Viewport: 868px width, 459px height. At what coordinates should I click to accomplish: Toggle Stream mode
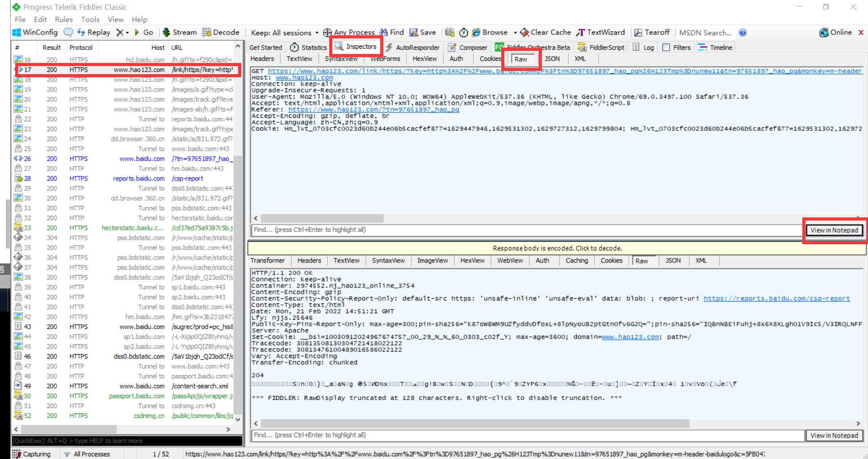(x=180, y=33)
